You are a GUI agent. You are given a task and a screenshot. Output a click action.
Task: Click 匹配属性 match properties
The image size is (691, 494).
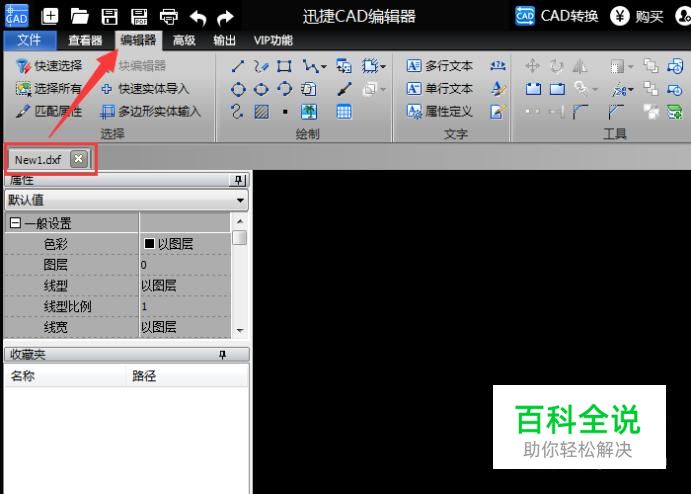49,111
